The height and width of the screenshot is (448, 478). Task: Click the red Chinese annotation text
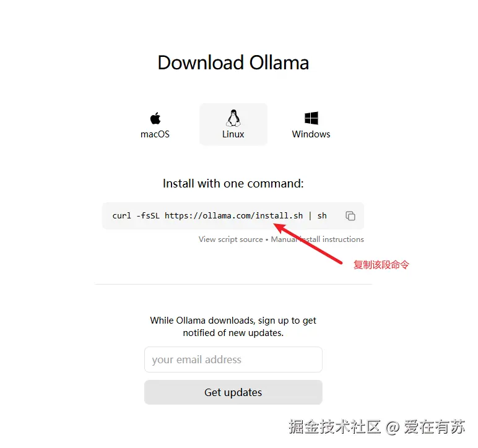point(381,265)
